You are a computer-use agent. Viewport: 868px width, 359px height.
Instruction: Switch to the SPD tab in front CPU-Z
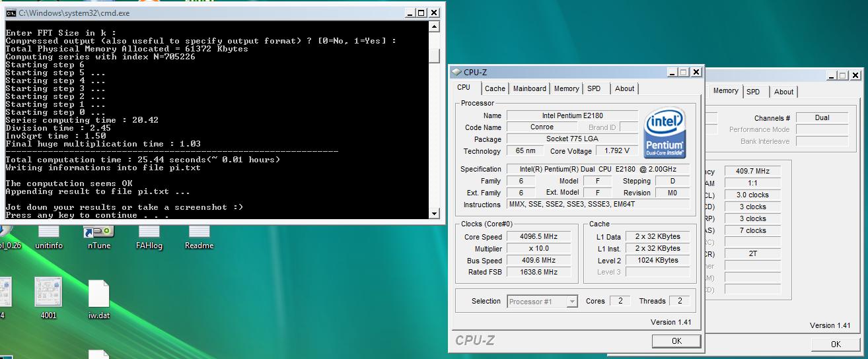pyautogui.click(x=594, y=88)
